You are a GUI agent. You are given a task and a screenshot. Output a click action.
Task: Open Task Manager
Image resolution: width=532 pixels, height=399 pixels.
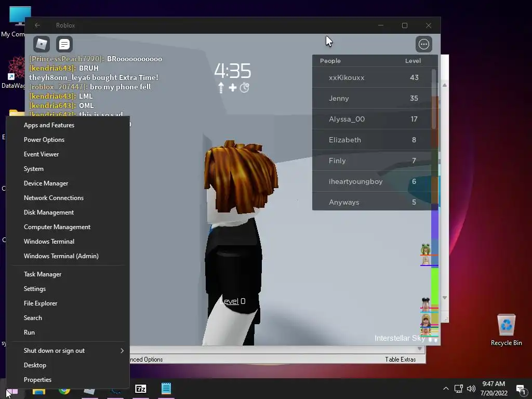(68, 274)
